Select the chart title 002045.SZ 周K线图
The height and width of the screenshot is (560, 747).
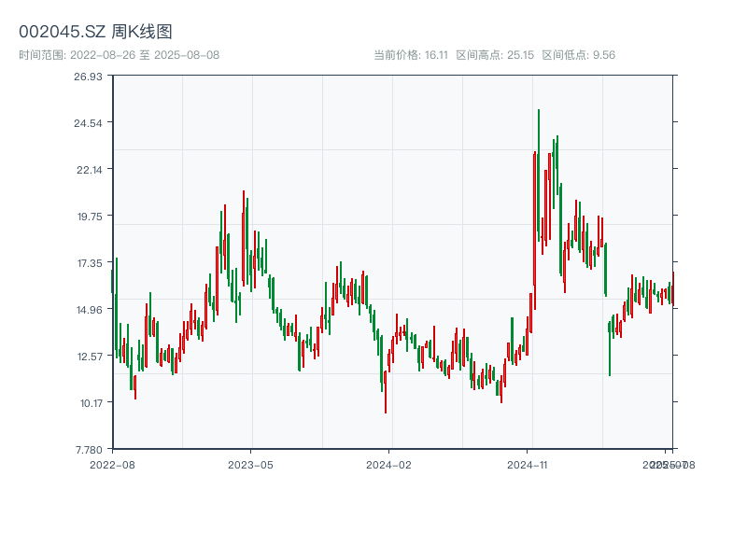[95, 32]
